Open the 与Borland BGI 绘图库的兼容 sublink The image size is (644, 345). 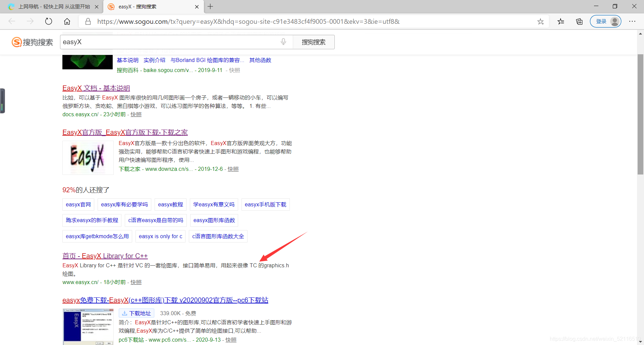[207, 60]
